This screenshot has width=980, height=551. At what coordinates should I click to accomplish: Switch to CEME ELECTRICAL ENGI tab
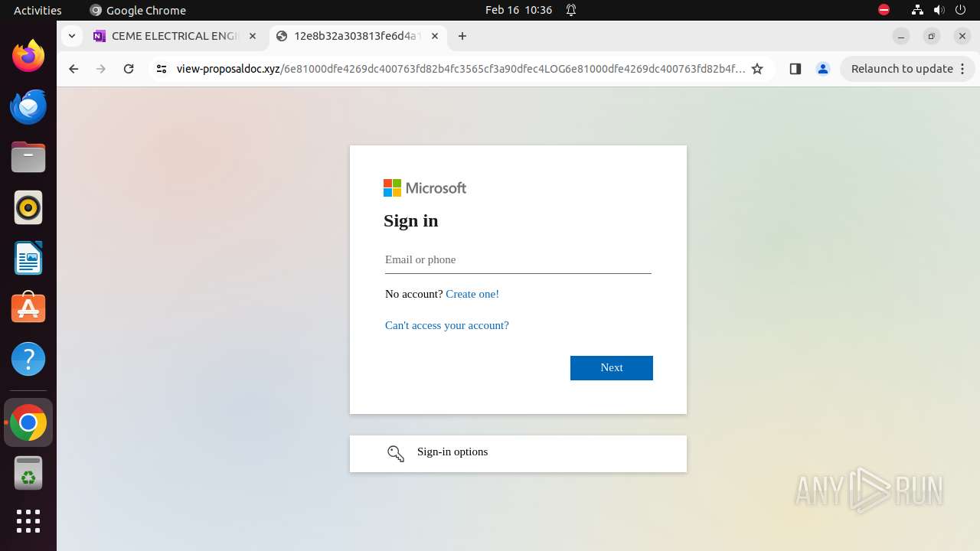point(175,36)
